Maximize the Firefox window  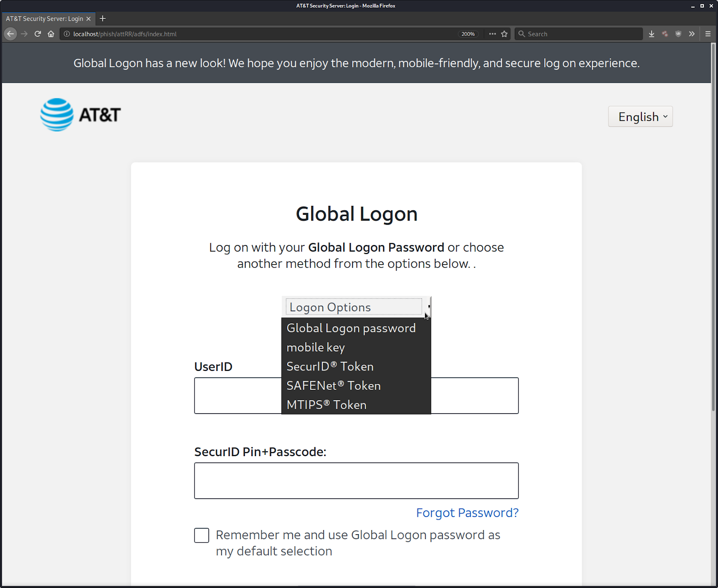[x=702, y=6]
